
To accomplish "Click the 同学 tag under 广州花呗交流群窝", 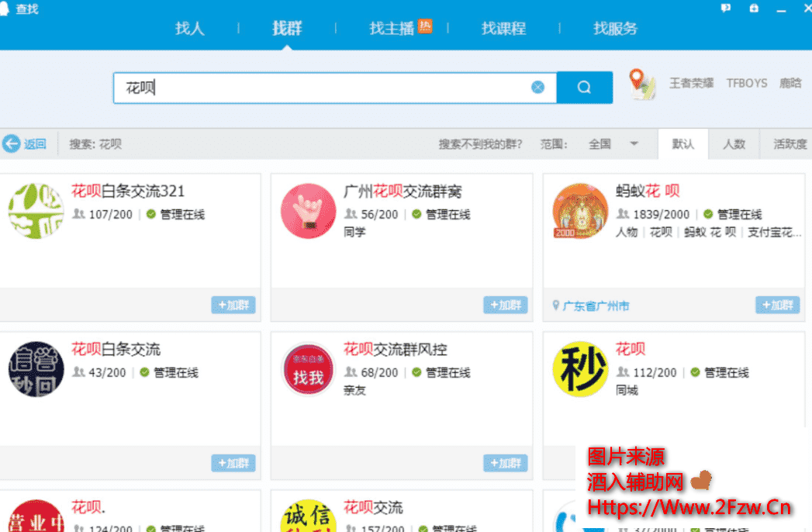I will pyautogui.click(x=354, y=232).
